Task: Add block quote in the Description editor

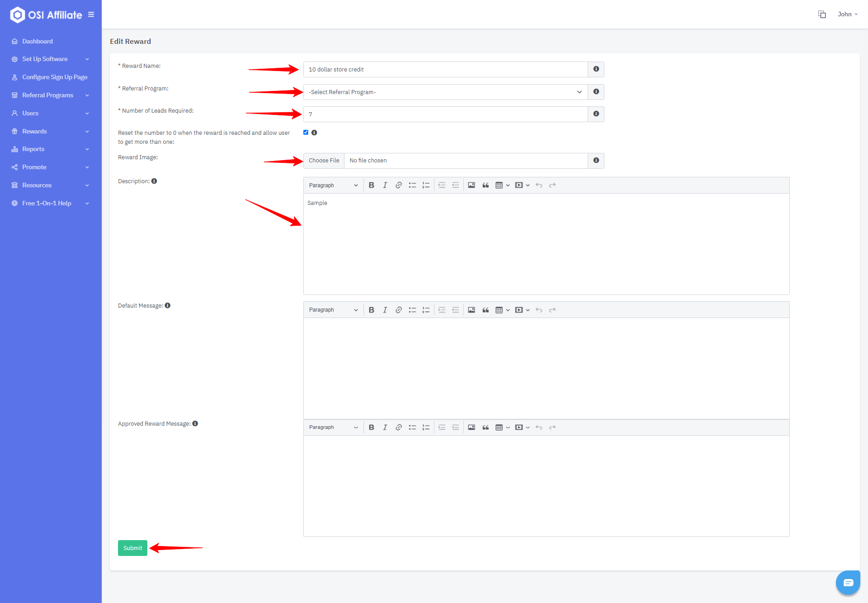Action: pos(486,185)
